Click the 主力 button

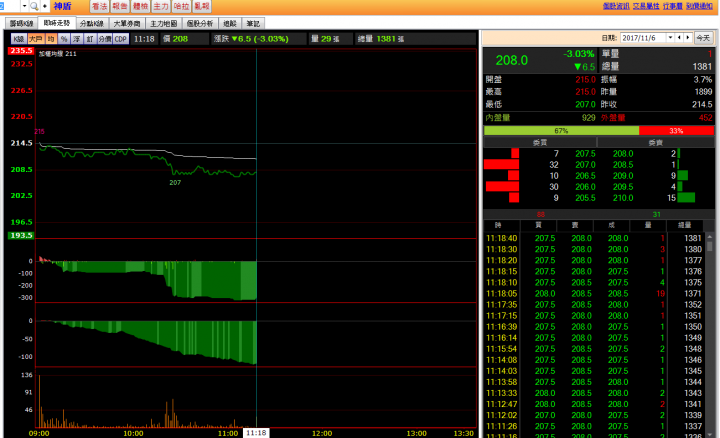click(x=161, y=6)
